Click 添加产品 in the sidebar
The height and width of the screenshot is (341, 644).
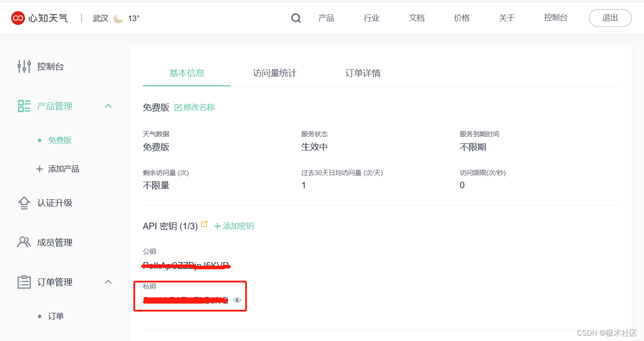pos(64,169)
